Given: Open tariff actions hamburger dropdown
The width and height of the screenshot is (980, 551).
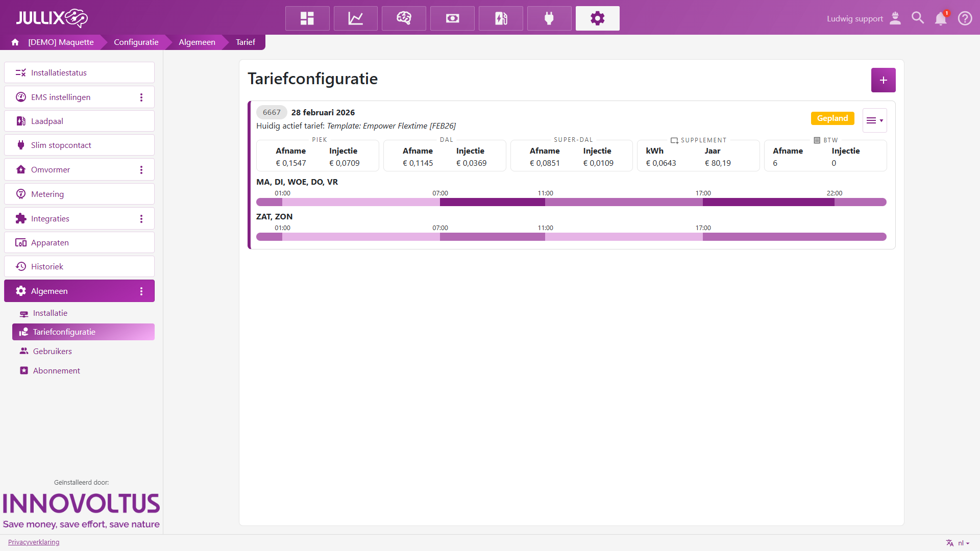Looking at the screenshot, I should point(874,120).
